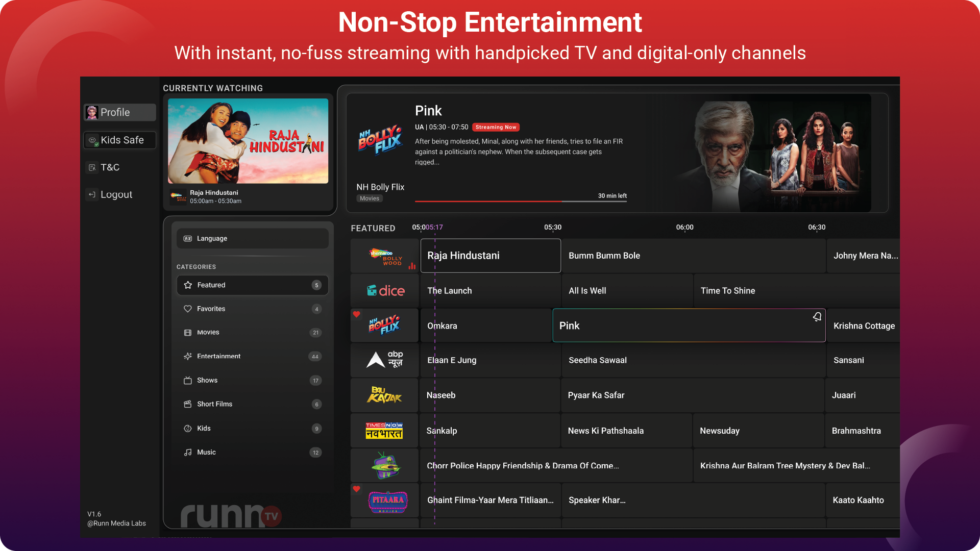
Task: Select the Naseeb programme on B4U Kadak
Action: coord(489,395)
